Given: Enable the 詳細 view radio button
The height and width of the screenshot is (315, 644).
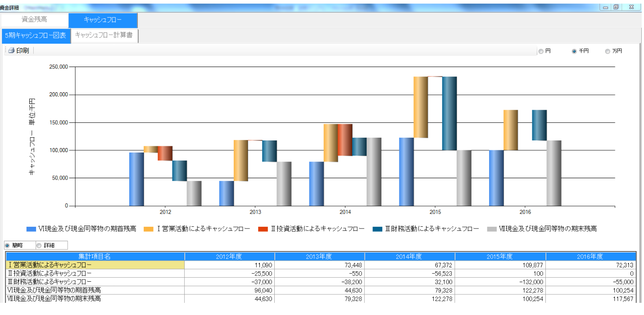Looking at the screenshot, I should coord(39,245).
